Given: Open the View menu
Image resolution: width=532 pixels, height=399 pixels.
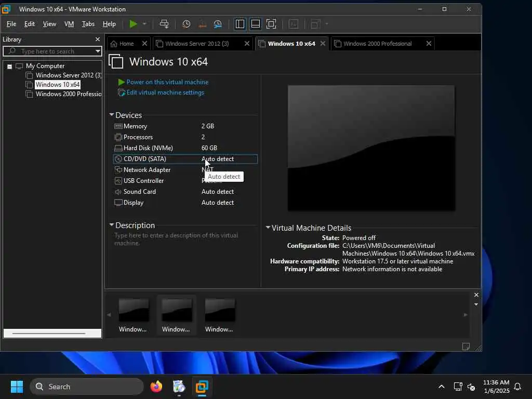Looking at the screenshot, I should 49,24.
